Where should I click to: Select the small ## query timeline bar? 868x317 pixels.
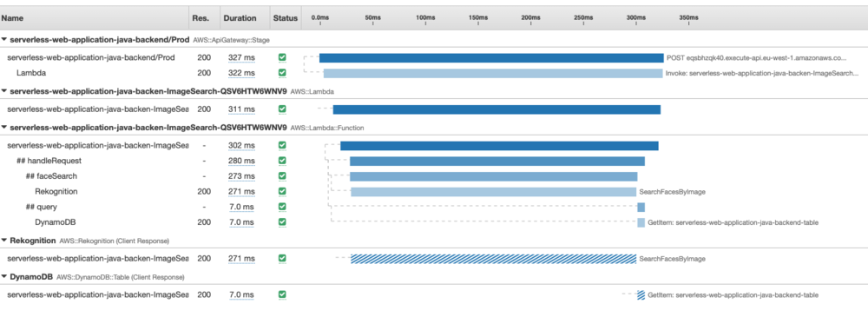point(641,208)
